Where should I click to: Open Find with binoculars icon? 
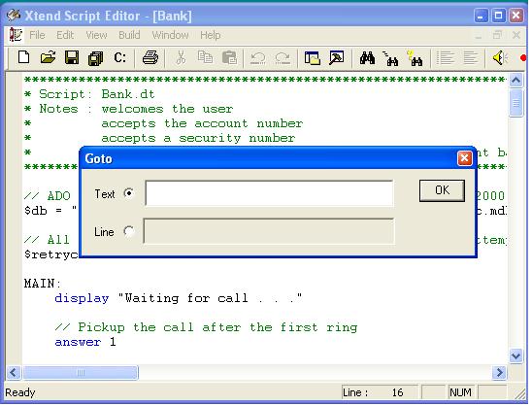(367, 58)
